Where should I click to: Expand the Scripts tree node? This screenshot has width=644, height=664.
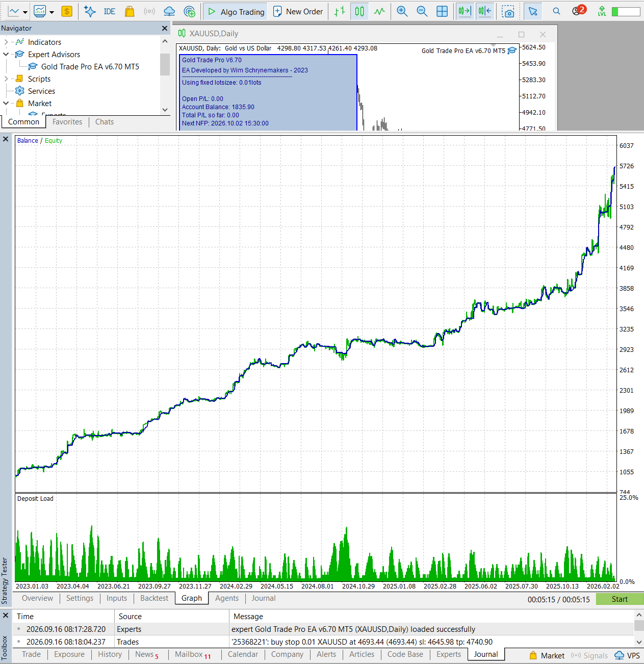pyautogui.click(x=6, y=79)
